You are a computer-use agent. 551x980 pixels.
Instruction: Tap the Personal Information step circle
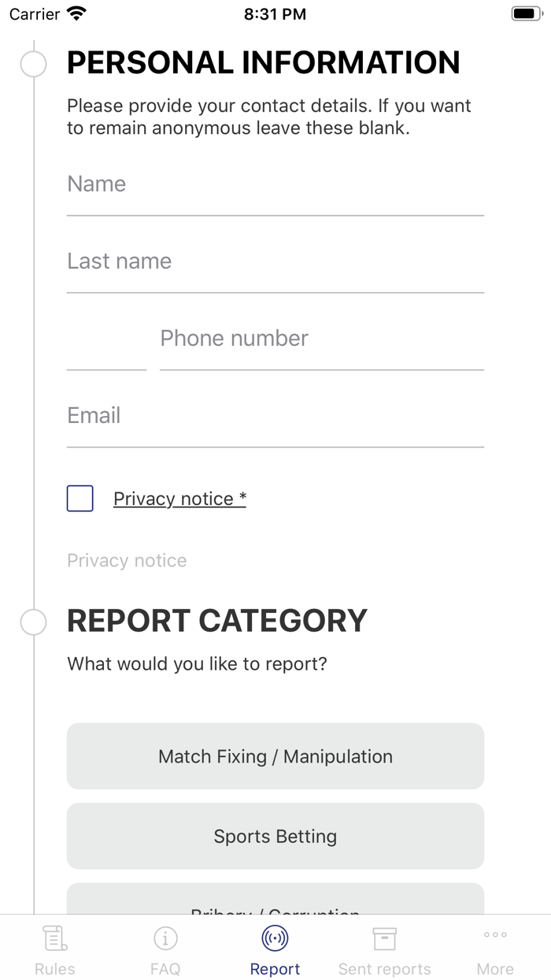33,64
